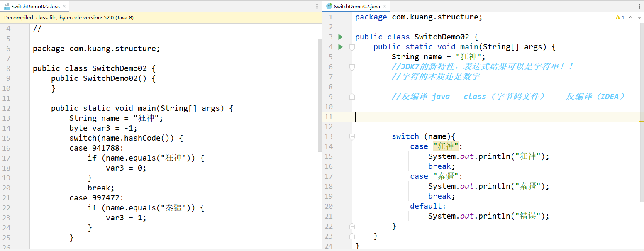
Task: Click 'System.out.println("秦疆");' line
Action: point(489,186)
